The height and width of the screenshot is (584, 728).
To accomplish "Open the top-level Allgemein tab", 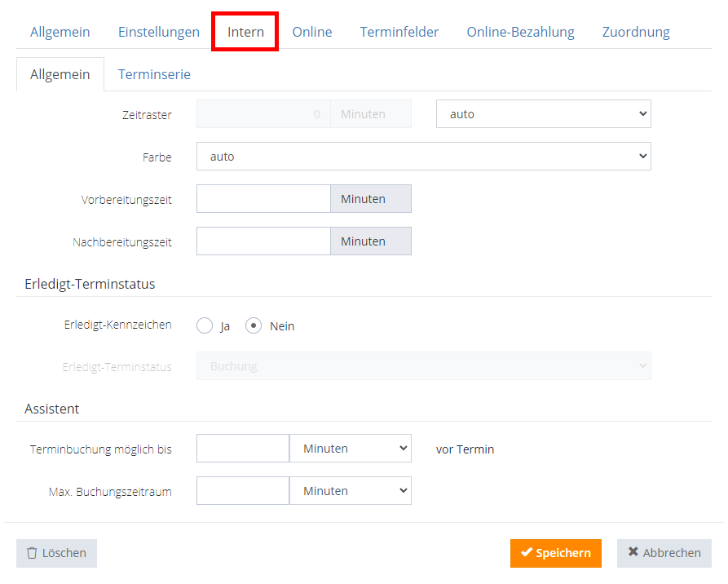I will pos(60,32).
